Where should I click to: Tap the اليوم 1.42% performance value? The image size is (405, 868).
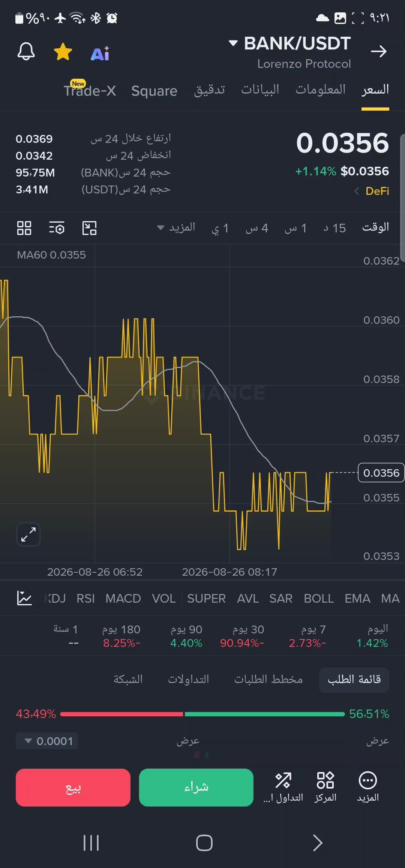click(372, 643)
